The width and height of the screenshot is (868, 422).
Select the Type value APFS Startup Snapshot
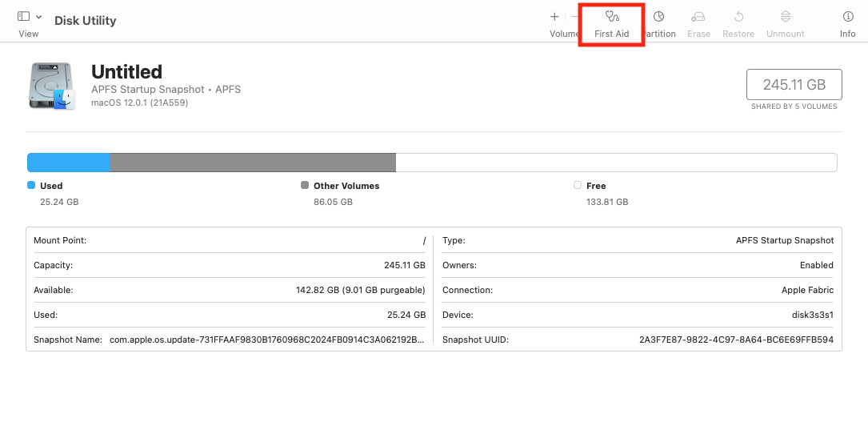[785, 240]
